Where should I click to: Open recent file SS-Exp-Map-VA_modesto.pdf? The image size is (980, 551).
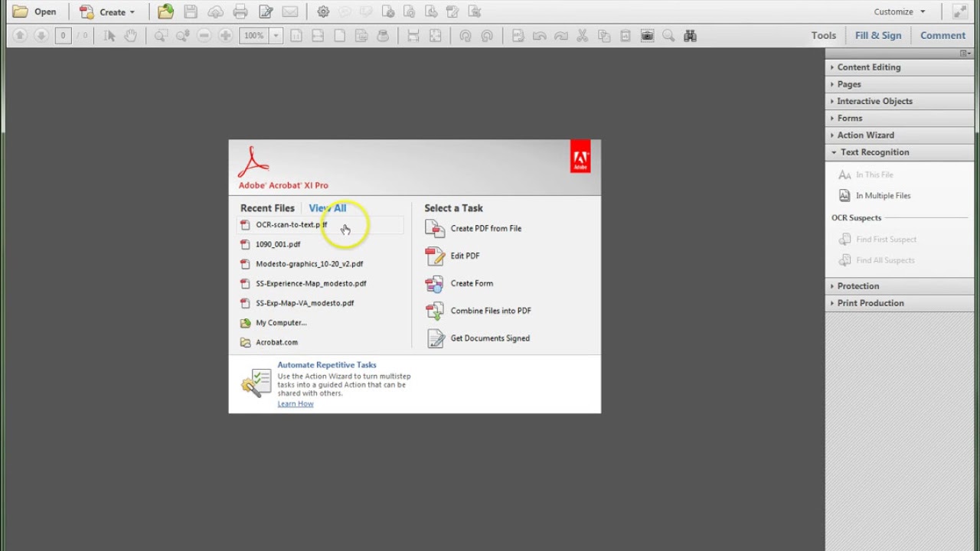tap(305, 303)
